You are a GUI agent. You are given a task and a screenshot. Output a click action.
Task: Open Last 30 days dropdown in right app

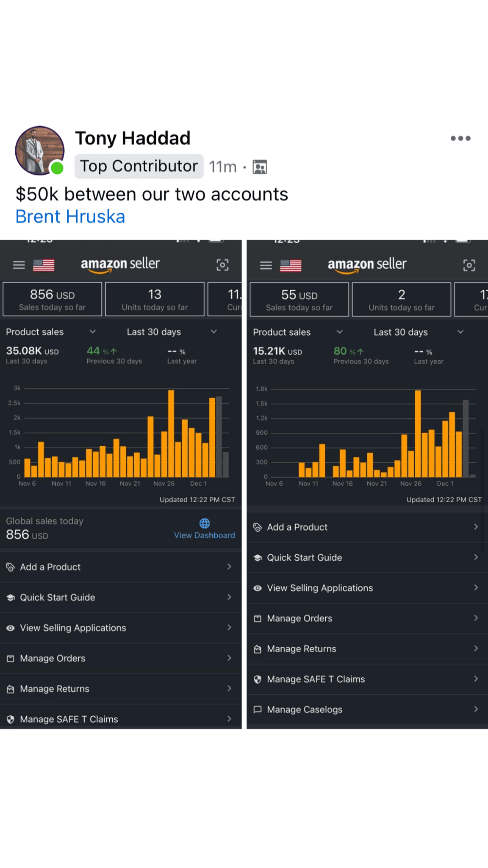tap(460, 332)
